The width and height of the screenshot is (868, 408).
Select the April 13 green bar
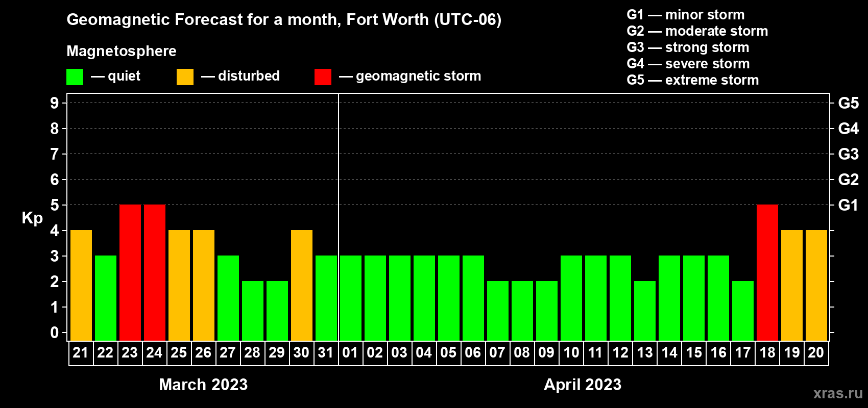click(x=645, y=311)
